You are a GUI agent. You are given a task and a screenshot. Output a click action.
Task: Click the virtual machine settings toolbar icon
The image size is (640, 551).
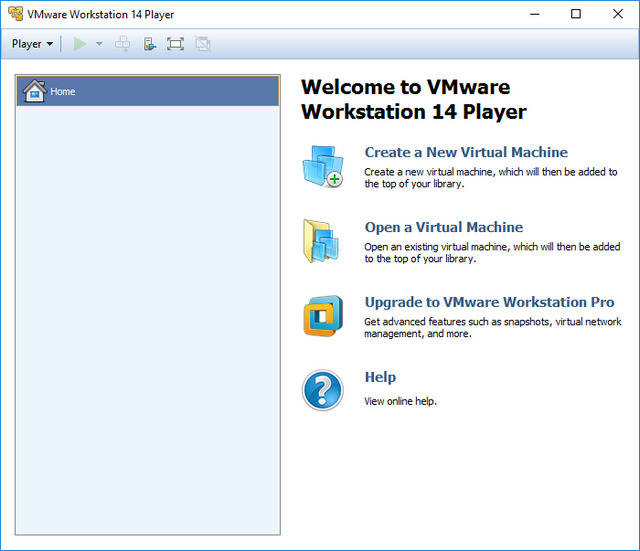pos(149,44)
